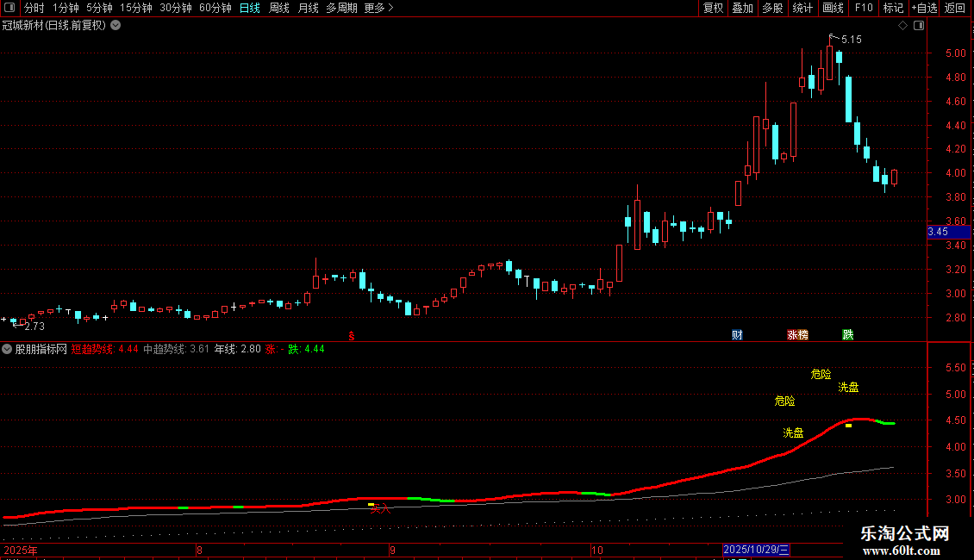Open the 多股 multi-stock view
Viewport: 974px width, 560px height.
tap(773, 8)
